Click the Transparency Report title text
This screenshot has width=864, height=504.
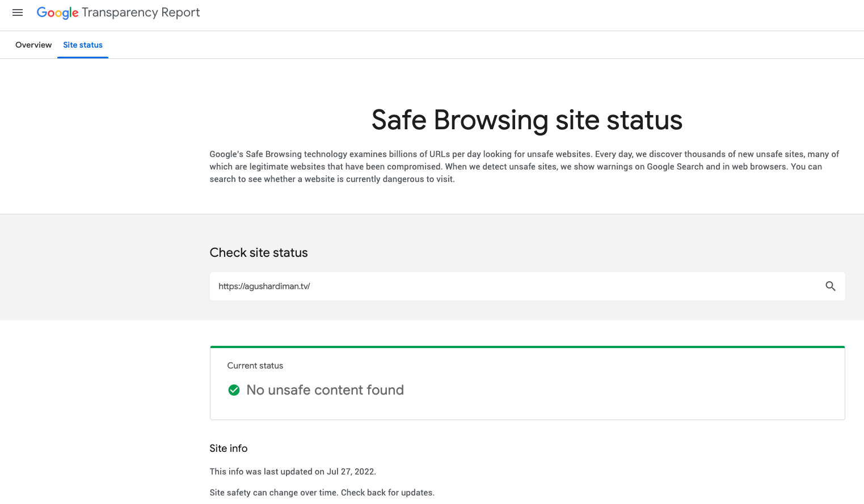[x=141, y=12]
